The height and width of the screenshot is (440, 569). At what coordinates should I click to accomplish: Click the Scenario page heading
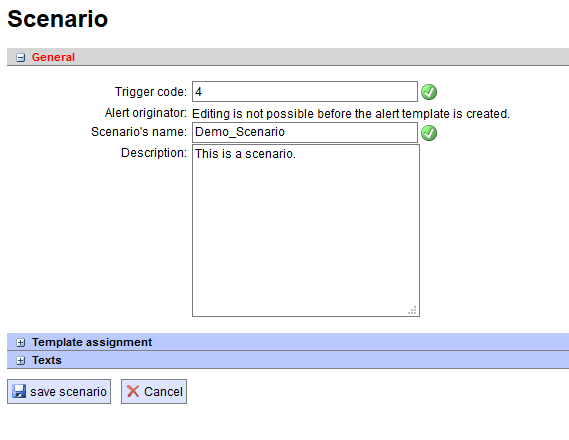coord(58,18)
